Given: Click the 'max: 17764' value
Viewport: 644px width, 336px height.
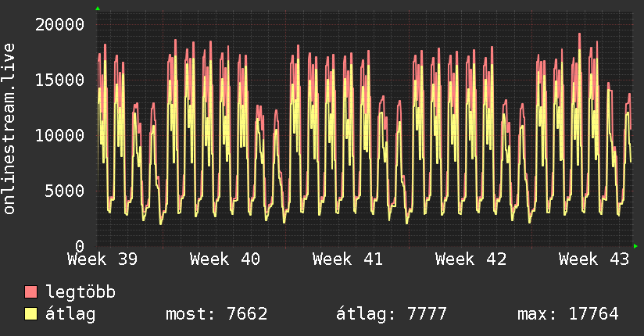Looking at the screenshot, I should point(568,314).
